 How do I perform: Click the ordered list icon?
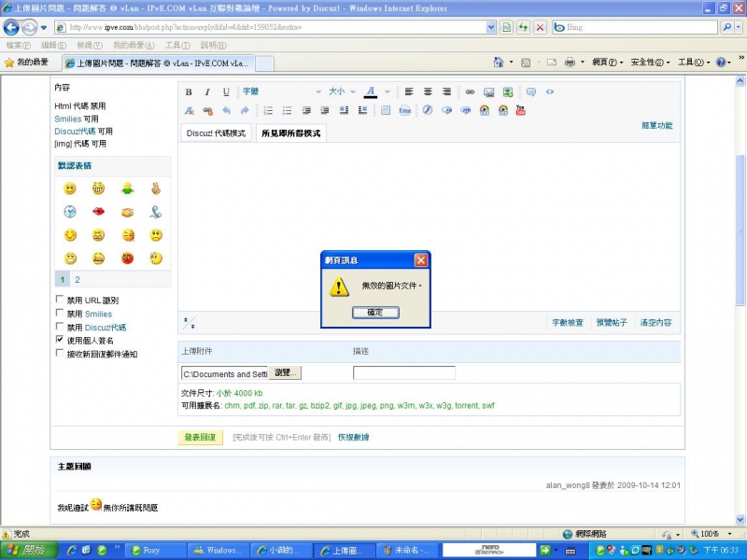[x=268, y=110]
